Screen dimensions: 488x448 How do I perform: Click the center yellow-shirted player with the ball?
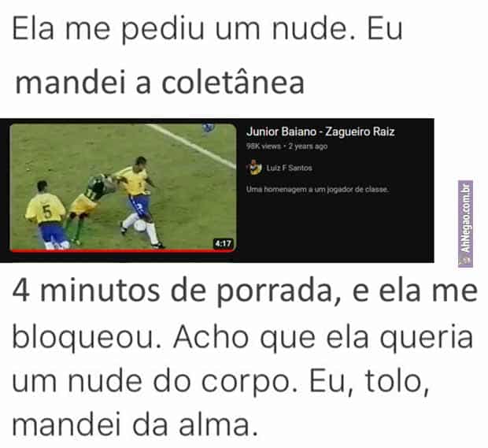pyautogui.click(x=138, y=201)
